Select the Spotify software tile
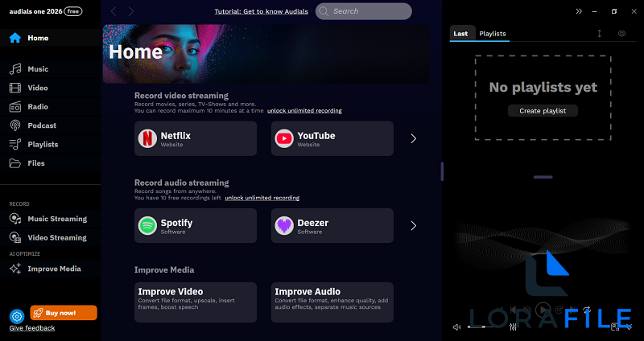The height and width of the screenshot is (341, 644). click(x=196, y=226)
